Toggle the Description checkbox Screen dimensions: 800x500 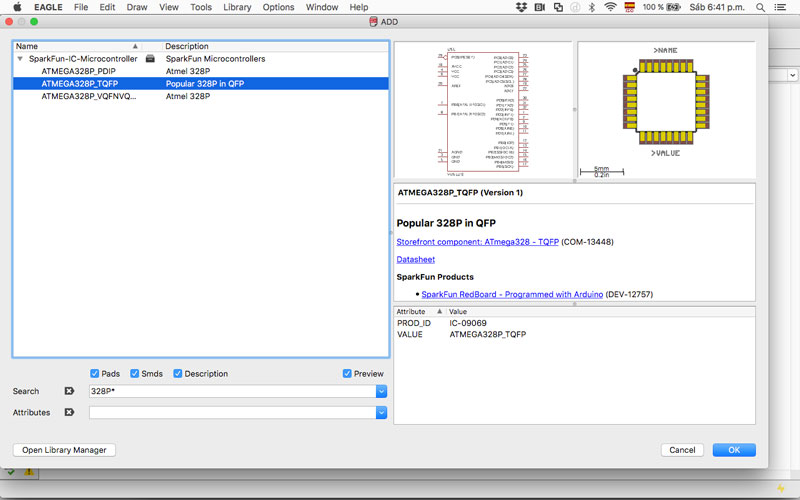pyautogui.click(x=178, y=373)
